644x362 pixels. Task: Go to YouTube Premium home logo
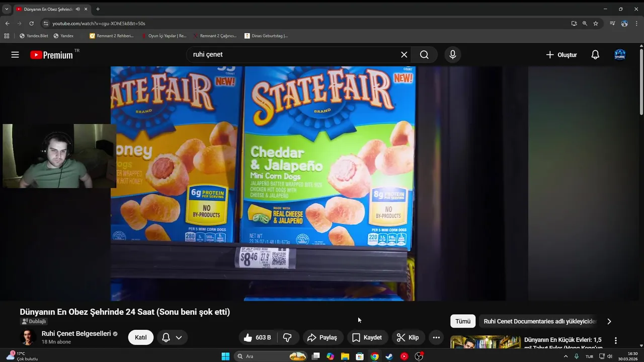tap(51, 55)
